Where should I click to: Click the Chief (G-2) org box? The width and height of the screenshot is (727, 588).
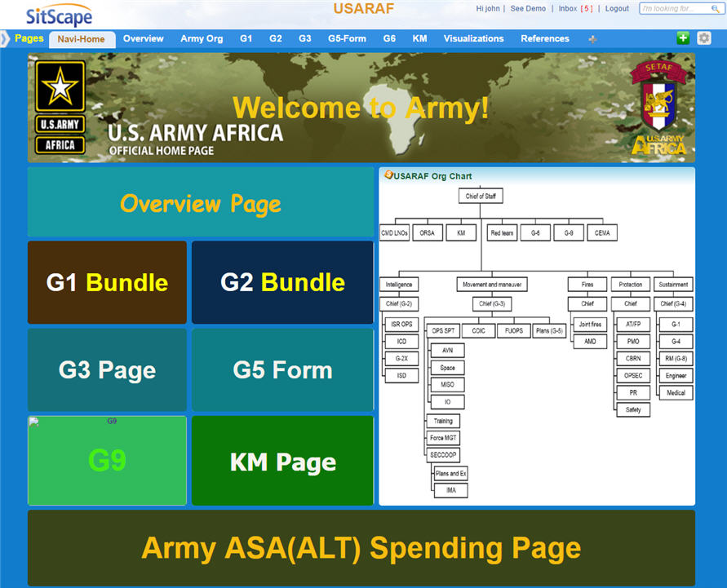(399, 304)
